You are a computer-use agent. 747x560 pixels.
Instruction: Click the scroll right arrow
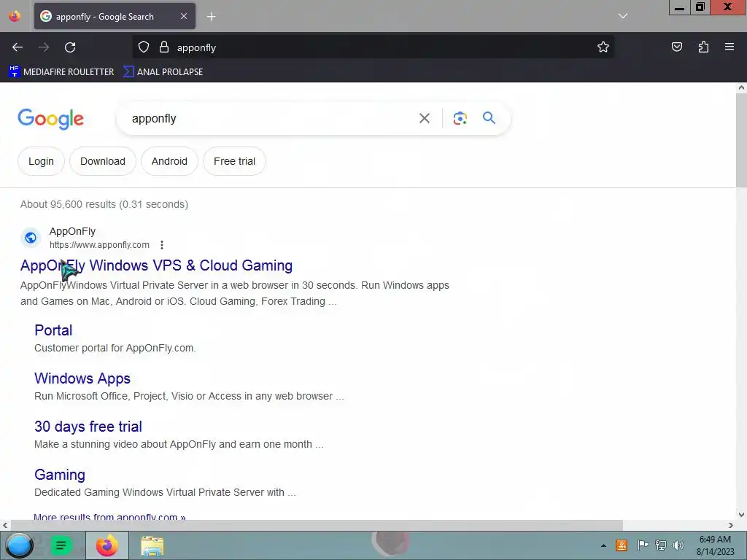click(731, 525)
